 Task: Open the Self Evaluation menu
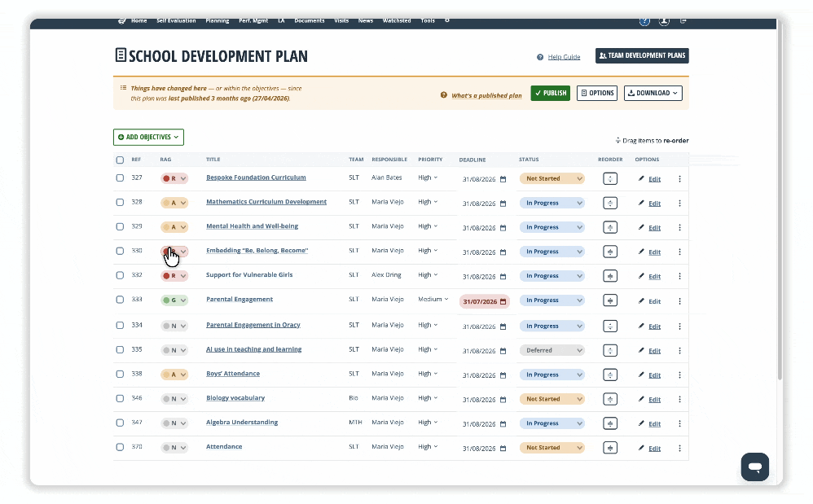click(176, 20)
